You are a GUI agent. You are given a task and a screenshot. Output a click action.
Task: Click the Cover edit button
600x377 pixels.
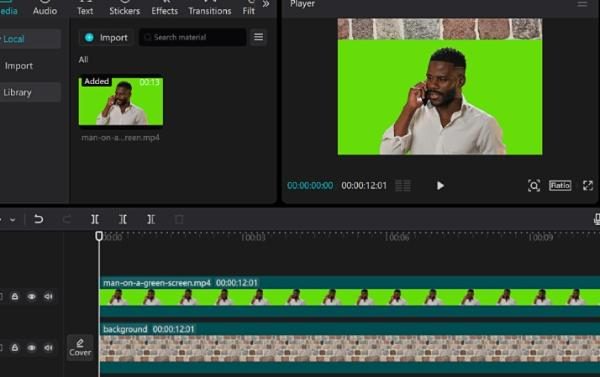[80, 347]
